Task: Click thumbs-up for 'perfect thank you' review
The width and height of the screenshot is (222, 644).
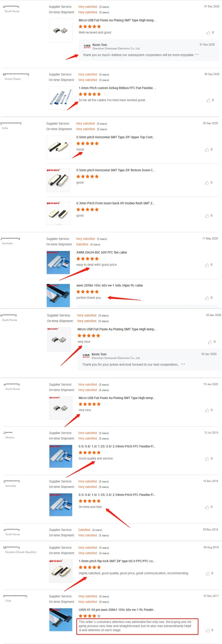Action: (207, 298)
